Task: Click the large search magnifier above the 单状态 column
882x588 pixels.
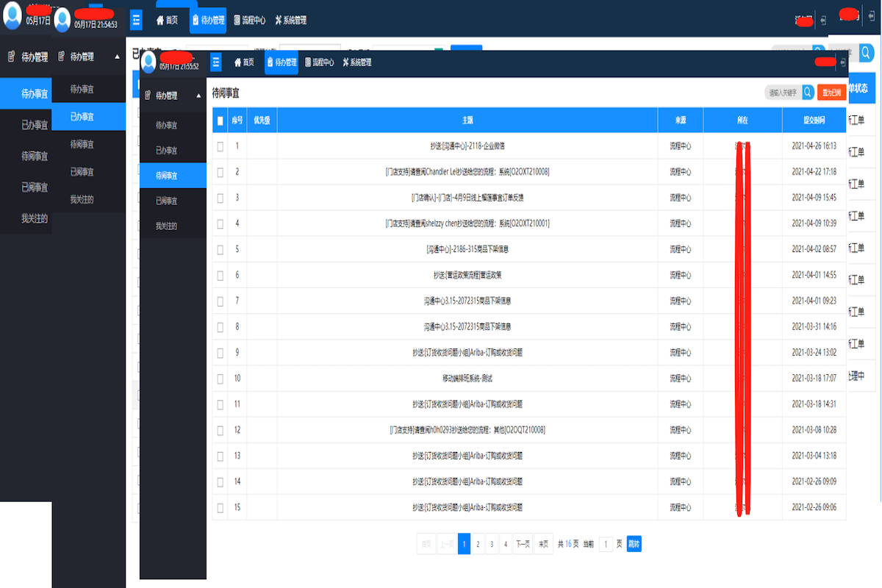Action: [867, 54]
